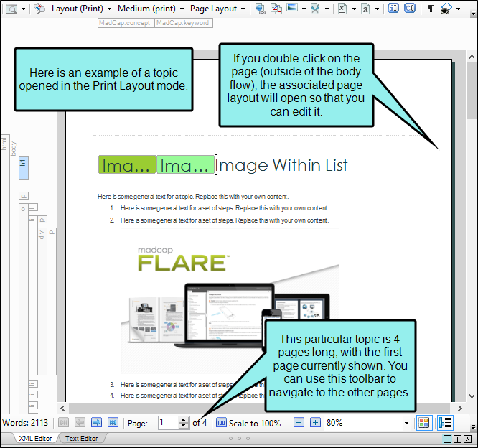The height and width of the screenshot is (448, 478).
Task: Click the single pane view icon
Action: point(468,439)
